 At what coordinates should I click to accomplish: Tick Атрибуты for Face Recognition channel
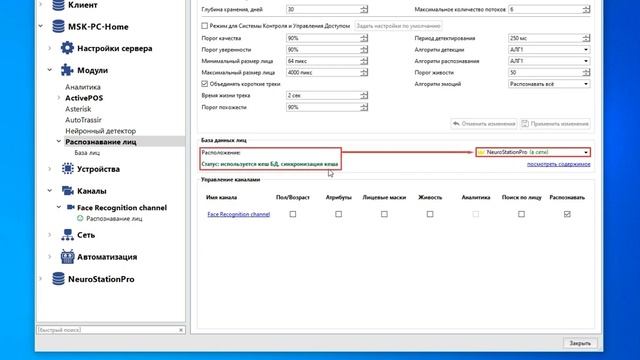338,214
